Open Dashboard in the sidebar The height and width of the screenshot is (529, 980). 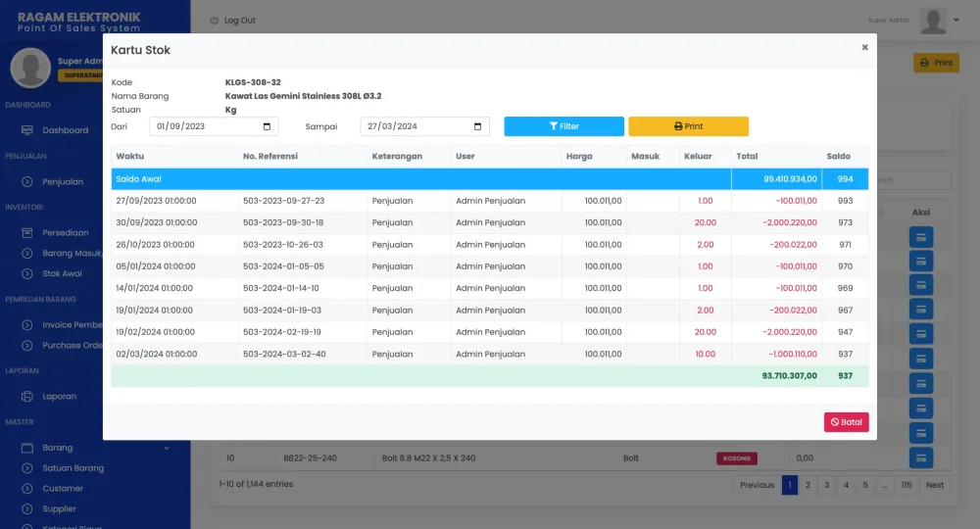[x=65, y=130]
